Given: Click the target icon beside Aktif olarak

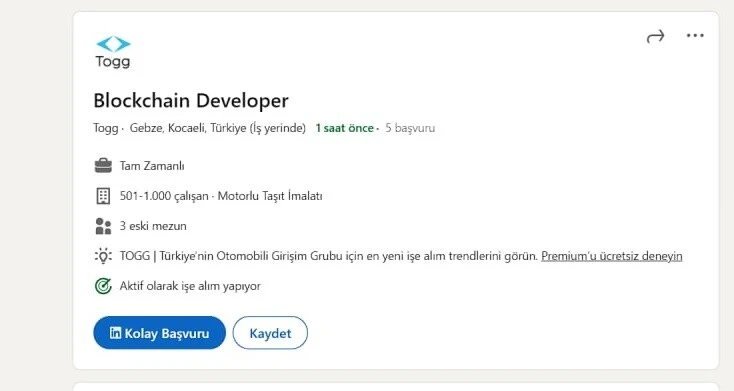Looking at the screenshot, I should coord(103,286).
